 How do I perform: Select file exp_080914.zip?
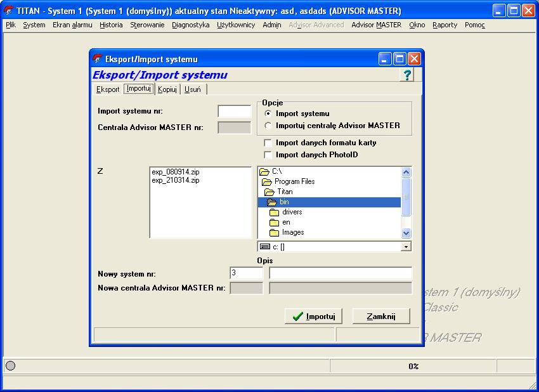[176, 172]
